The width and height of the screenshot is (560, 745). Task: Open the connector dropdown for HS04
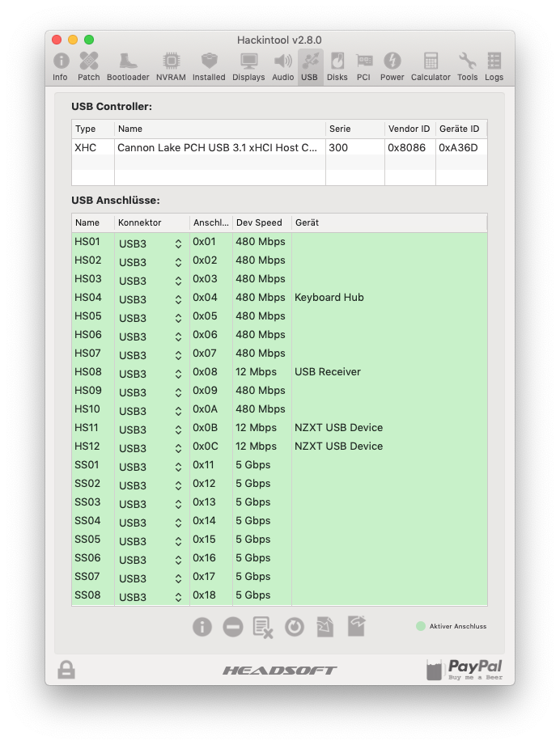coord(151,299)
